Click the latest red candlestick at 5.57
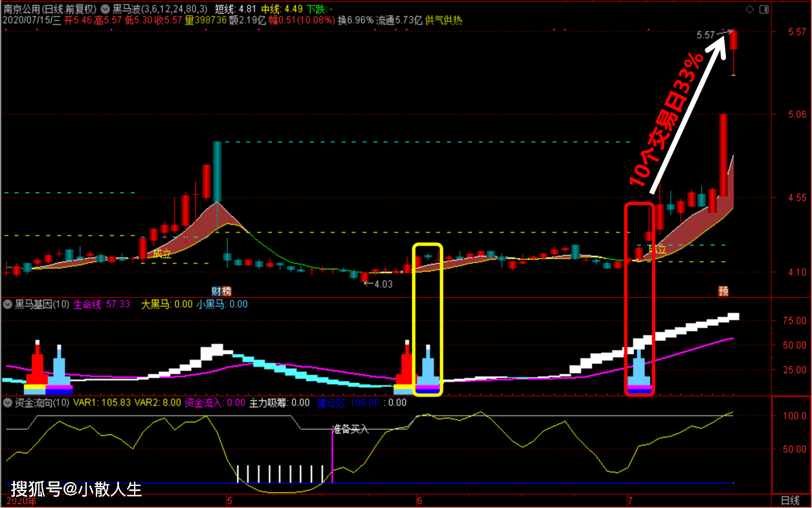The image size is (812, 508). coord(734,40)
